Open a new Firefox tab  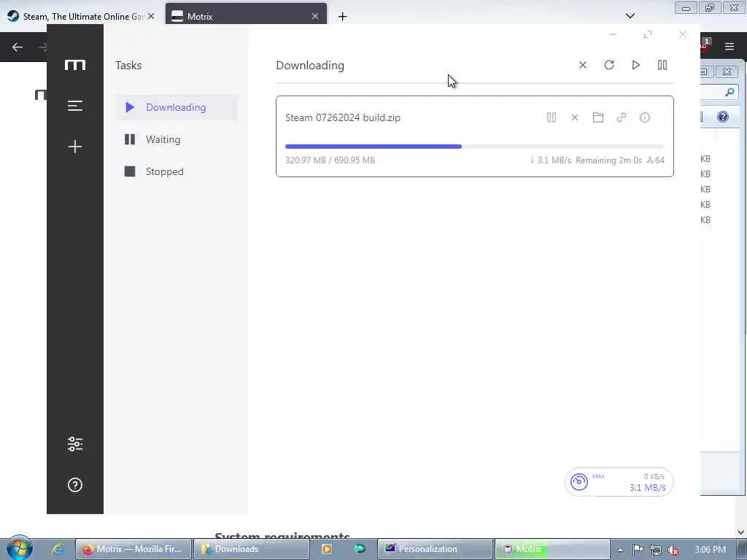[x=342, y=17]
